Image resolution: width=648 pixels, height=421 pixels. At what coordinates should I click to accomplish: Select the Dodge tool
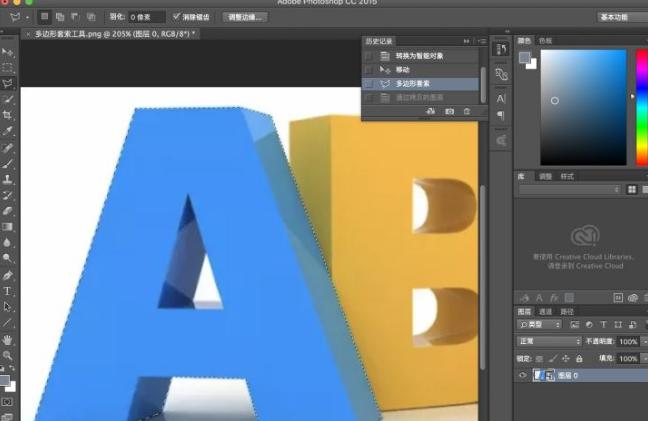[x=7, y=258]
